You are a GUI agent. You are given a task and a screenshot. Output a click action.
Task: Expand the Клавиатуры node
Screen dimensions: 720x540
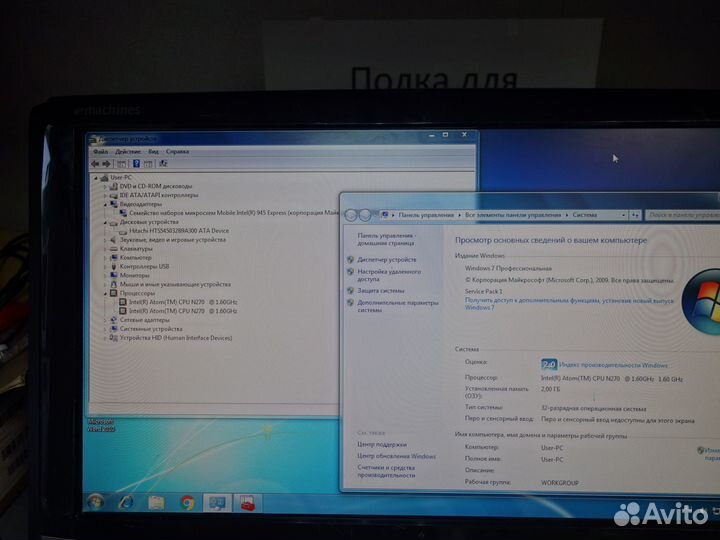click(x=105, y=249)
